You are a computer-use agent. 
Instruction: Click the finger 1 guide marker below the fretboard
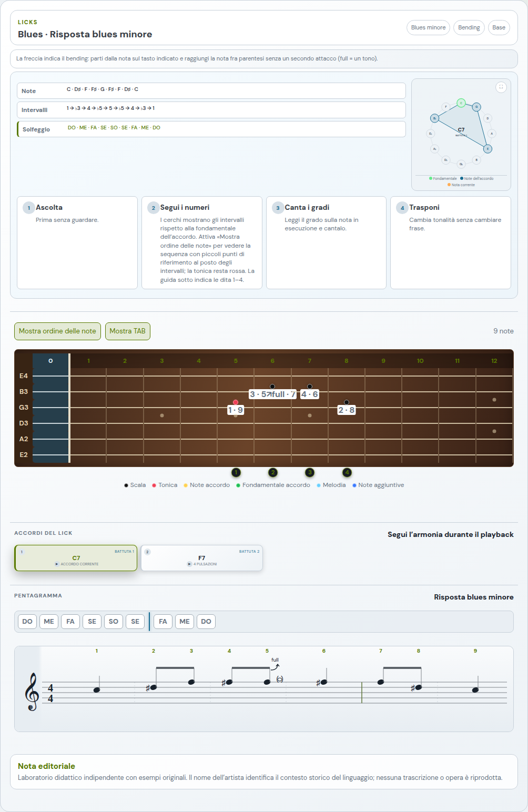coord(236,473)
